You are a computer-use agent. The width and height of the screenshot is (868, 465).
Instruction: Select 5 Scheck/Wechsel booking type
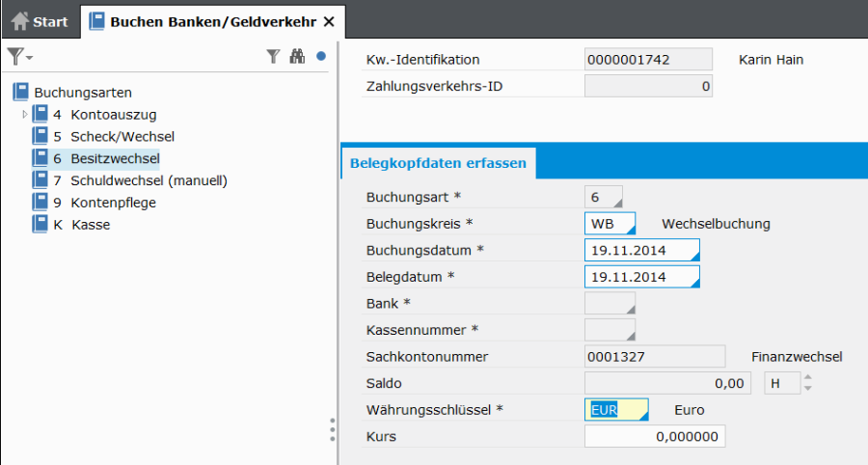click(x=122, y=136)
